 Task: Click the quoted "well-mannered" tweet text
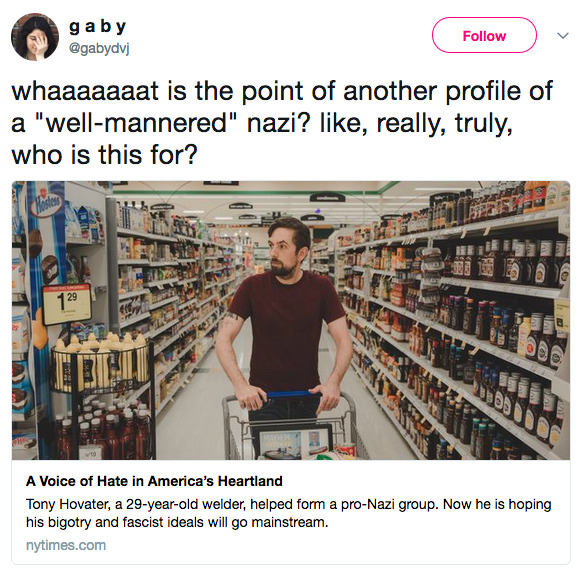(x=135, y=123)
